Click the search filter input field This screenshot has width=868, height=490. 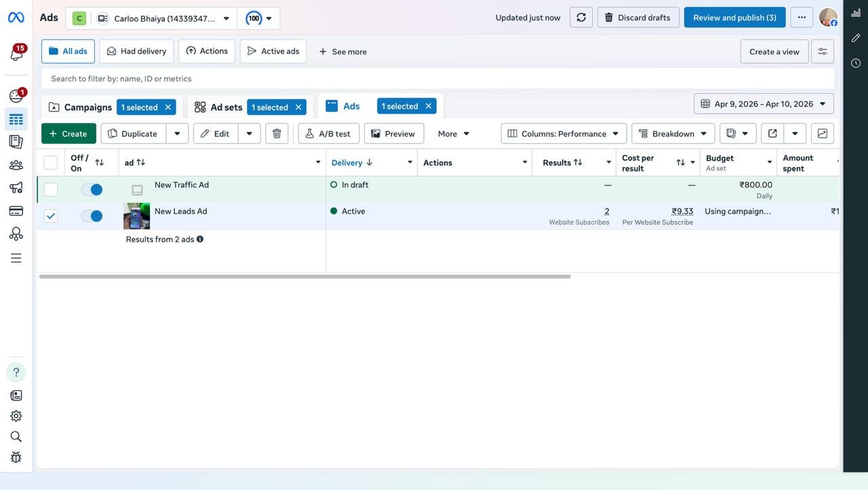(x=438, y=79)
